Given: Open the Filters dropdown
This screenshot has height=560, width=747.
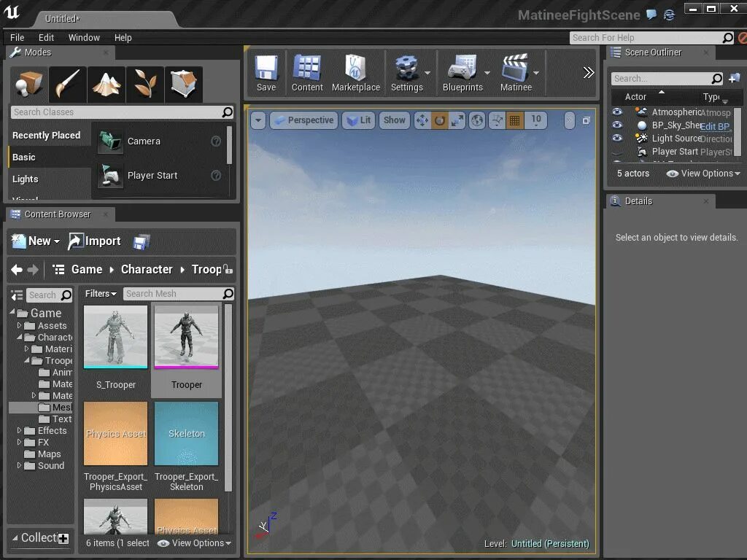Looking at the screenshot, I should click(x=101, y=294).
